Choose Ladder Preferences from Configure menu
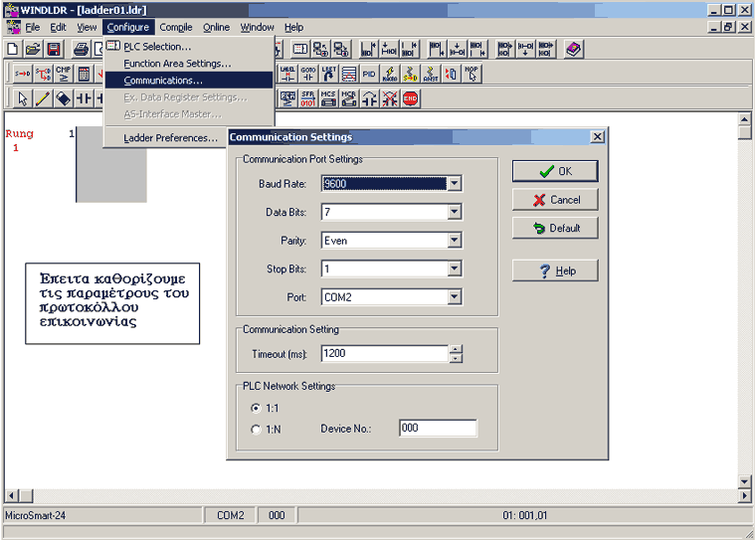The width and height of the screenshot is (756, 540). 170,138
